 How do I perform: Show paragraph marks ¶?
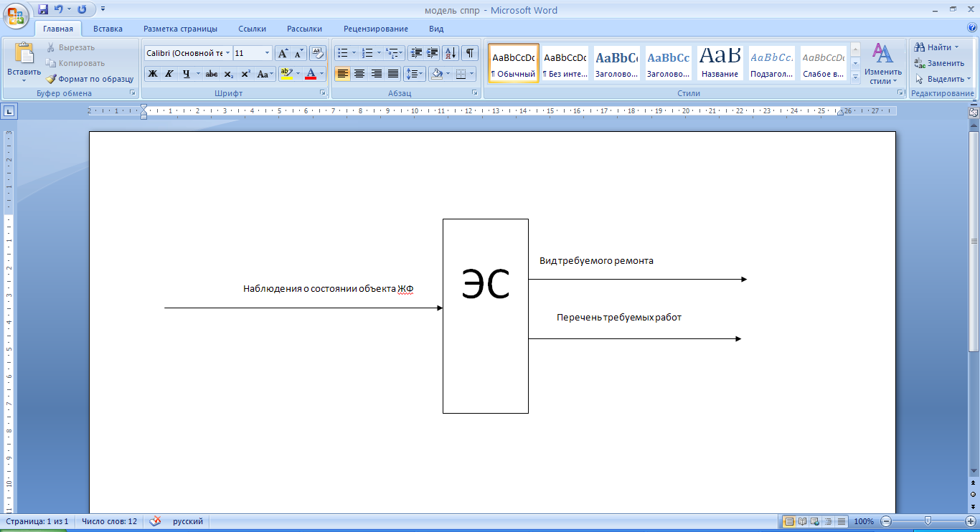pyautogui.click(x=470, y=53)
